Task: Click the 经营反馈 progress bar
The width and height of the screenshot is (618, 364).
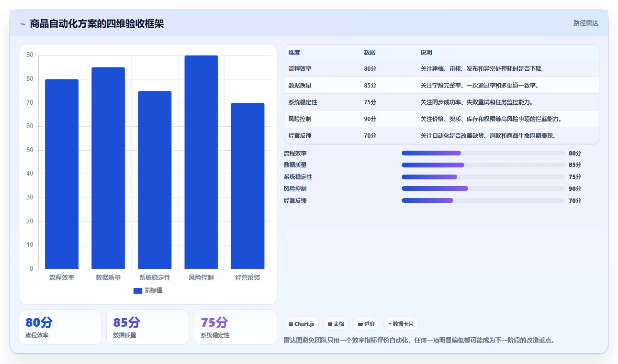Action: coord(483,200)
